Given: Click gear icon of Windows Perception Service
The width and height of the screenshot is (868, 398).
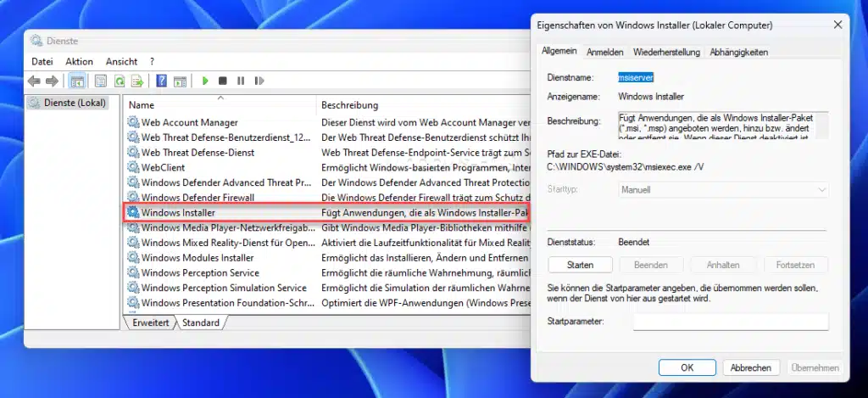Looking at the screenshot, I should click(x=133, y=272).
